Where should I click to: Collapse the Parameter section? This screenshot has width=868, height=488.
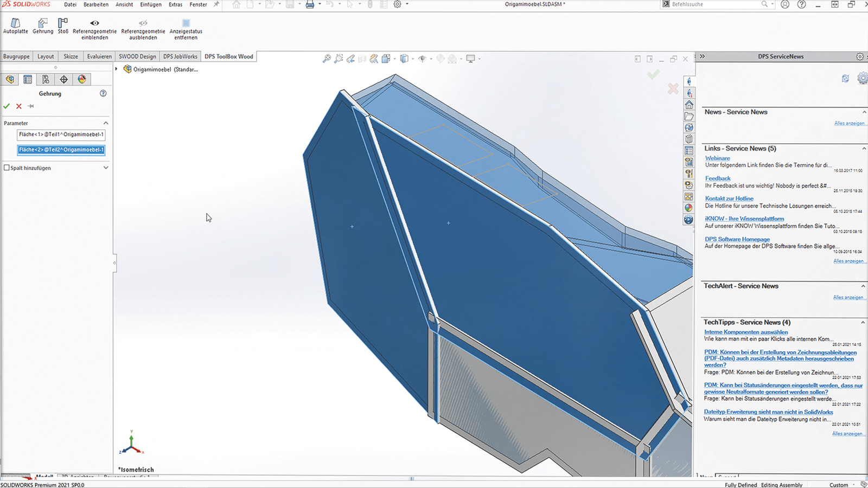pos(106,123)
